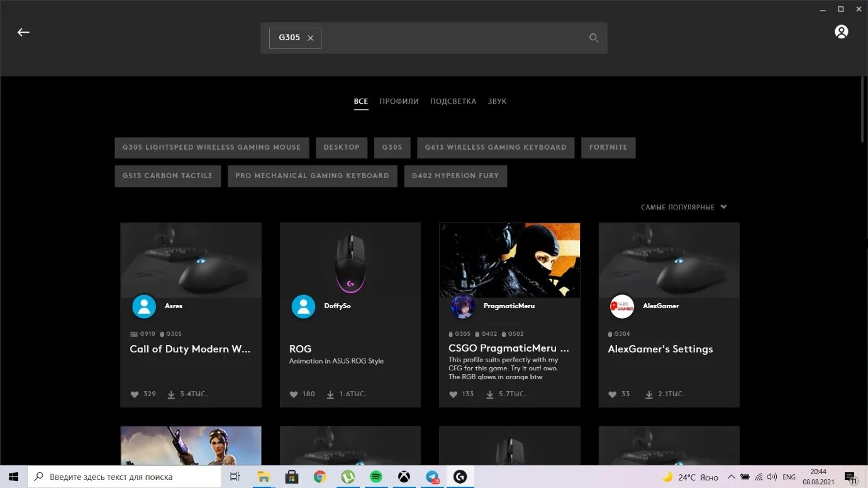Image resolution: width=868 pixels, height=488 pixels.
Task: Open Xbox app from taskbar
Action: 404,477
